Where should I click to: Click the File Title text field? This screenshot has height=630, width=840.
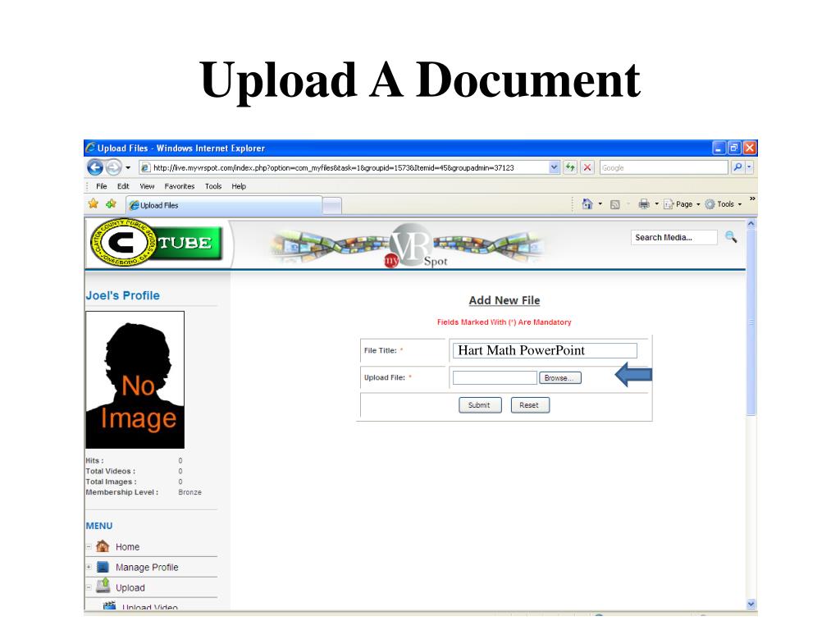[545, 350]
